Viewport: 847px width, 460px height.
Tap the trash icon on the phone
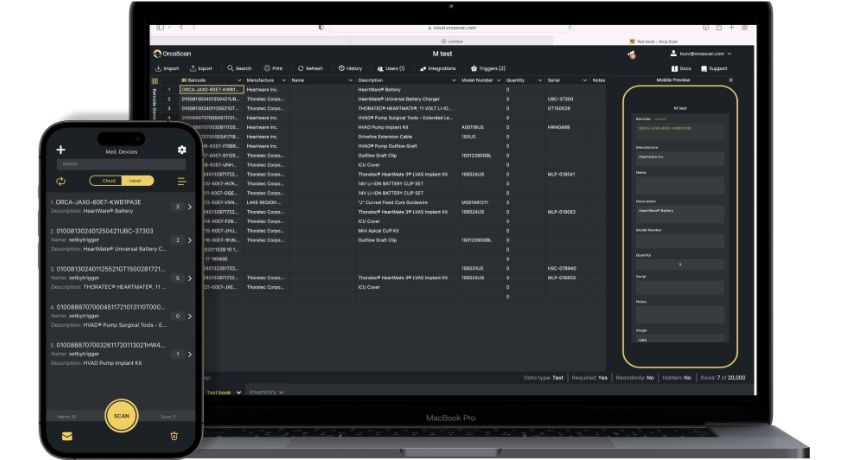(x=174, y=435)
